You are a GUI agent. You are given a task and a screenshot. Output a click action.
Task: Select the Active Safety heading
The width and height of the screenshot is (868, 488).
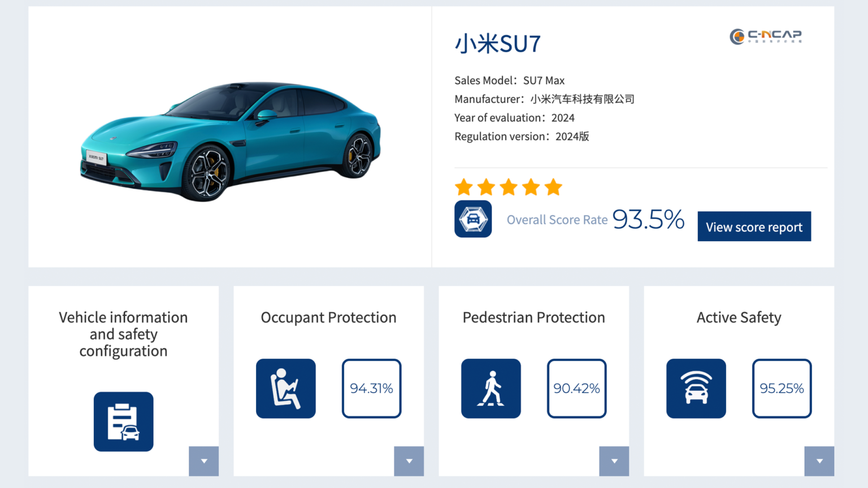click(739, 317)
